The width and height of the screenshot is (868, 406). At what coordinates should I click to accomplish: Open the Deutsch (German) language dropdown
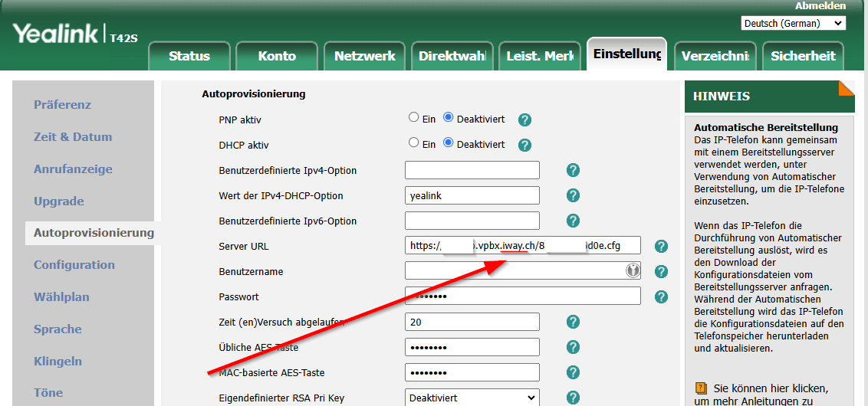point(794,23)
